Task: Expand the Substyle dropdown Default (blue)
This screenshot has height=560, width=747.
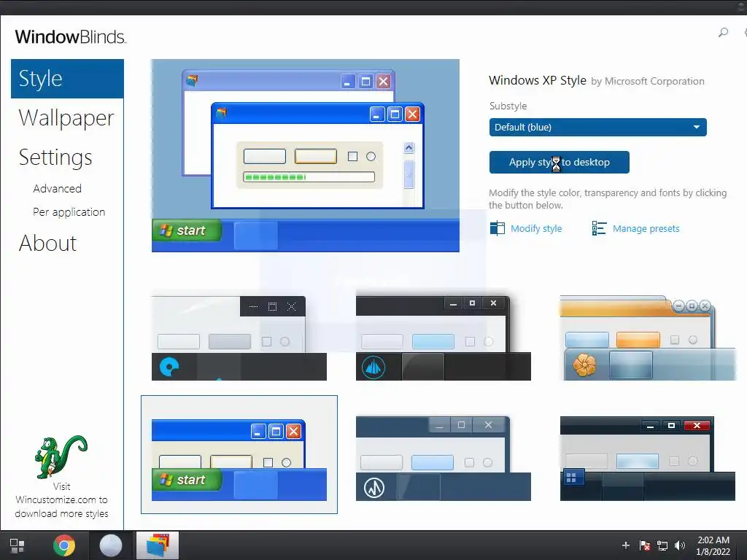Action: (598, 127)
